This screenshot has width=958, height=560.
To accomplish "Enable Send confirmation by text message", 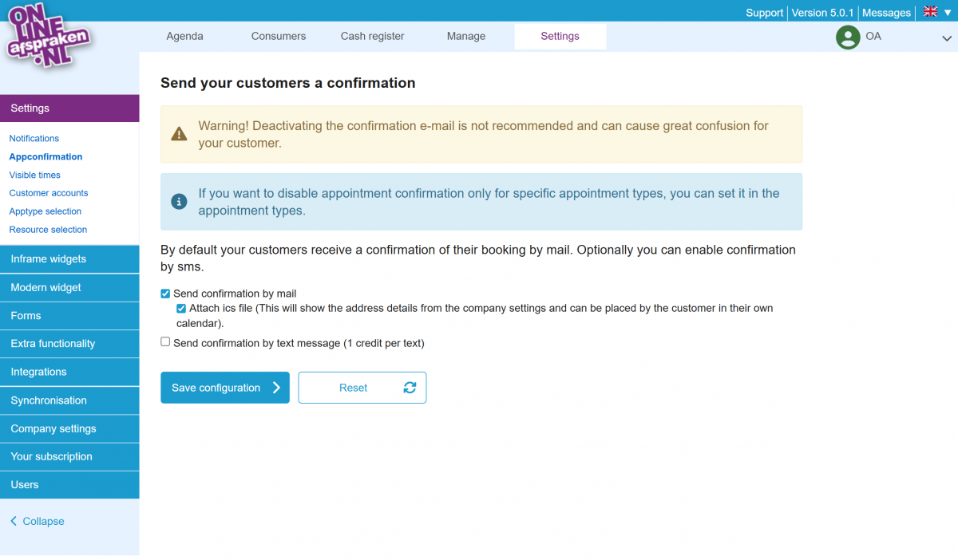I will pyautogui.click(x=165, y=341).
